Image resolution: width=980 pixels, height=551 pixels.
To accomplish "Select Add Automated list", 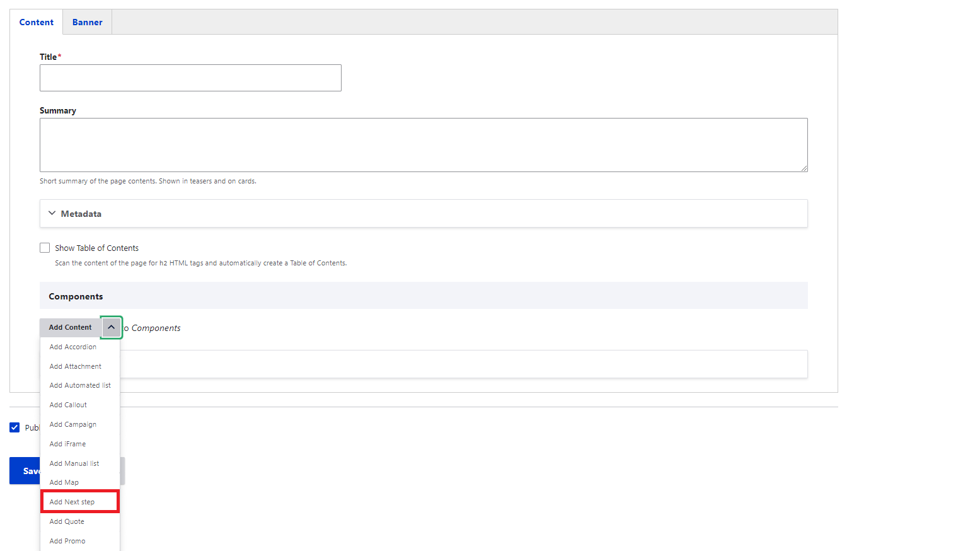I will (80, 385).
